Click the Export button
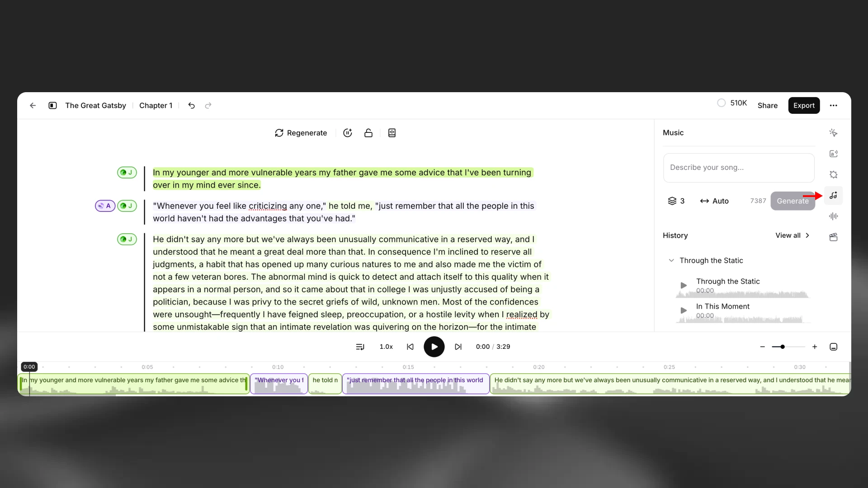The height and width of the screenshot is (488, 868). click(x=803, y=105)
